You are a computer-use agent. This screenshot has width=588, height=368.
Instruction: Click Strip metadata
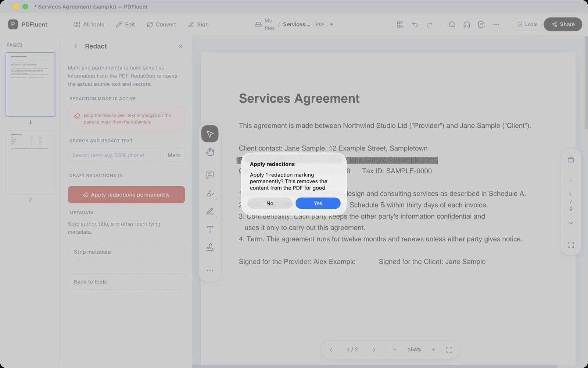[126, 252]
